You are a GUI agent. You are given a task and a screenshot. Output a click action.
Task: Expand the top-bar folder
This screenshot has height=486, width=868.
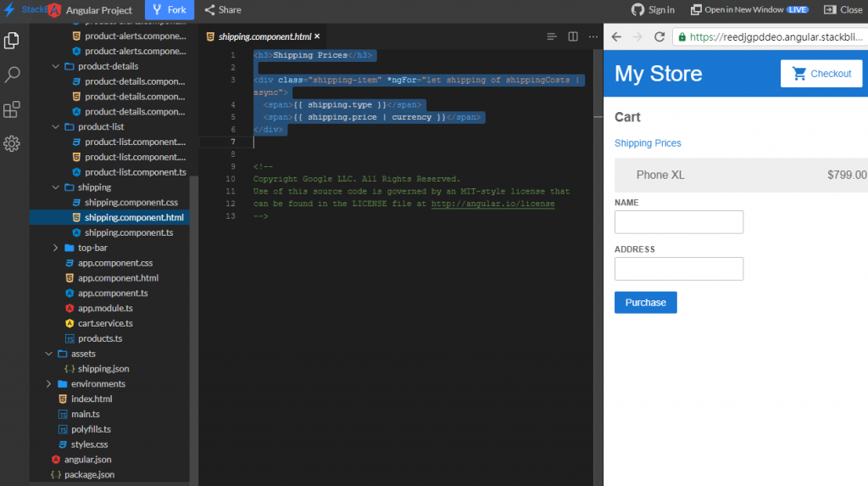pyautogui.click(x=55, y=248)
